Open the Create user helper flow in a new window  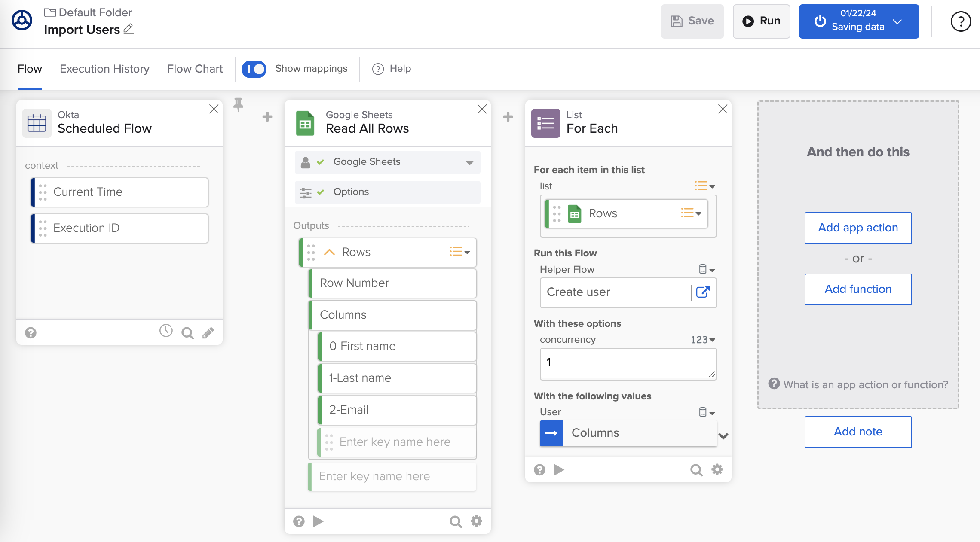coord(703,292)
